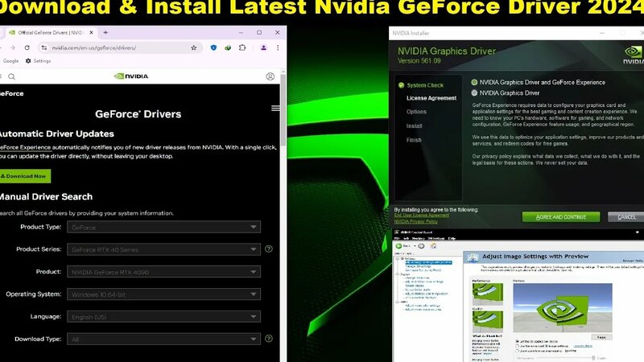Click help icon next to Download Type
The height and width of the screenshot is (362, 644).
[269, 338]
